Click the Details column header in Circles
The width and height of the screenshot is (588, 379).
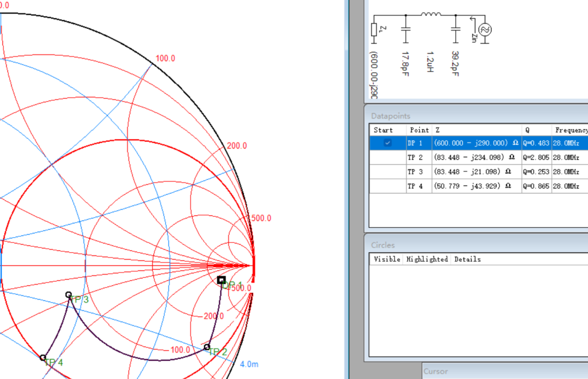[x=467, y=259]
